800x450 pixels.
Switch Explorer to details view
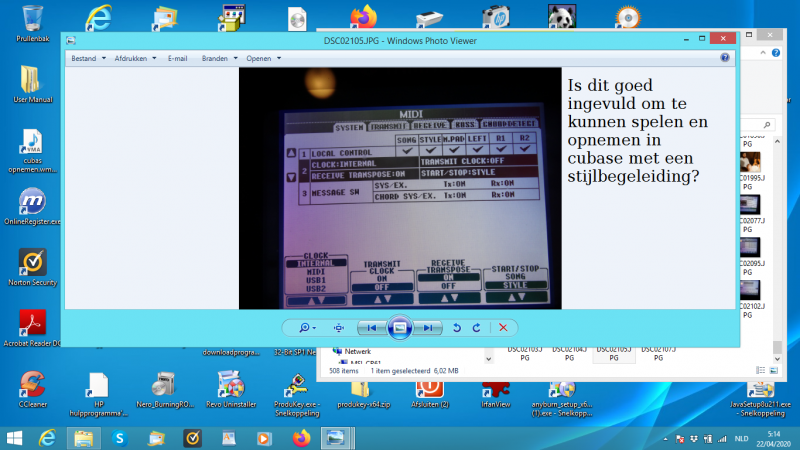coord(761,370)
